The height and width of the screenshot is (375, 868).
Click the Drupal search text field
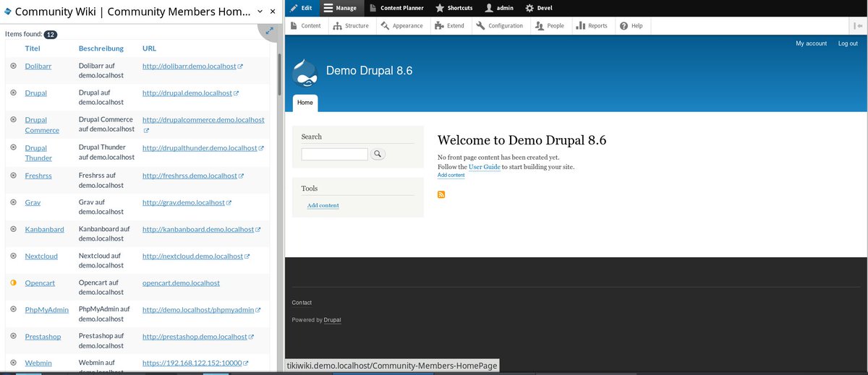pyautogui.click(x=334, y=154)
